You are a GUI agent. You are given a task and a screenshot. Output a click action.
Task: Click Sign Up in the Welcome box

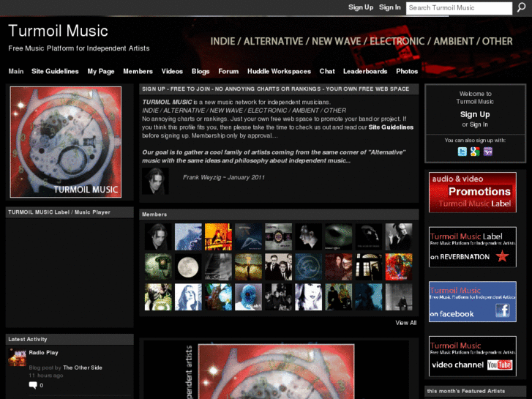[x=475, y=114]
